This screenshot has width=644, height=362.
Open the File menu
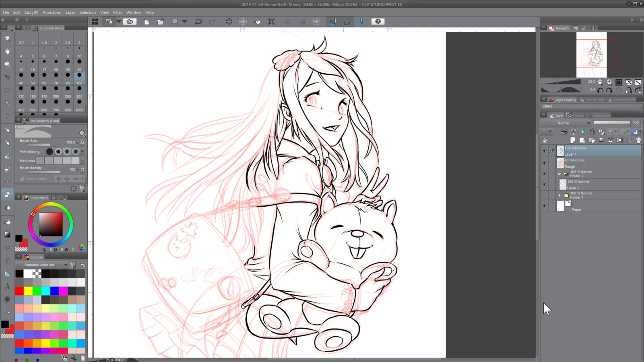[x=6, y=12]
